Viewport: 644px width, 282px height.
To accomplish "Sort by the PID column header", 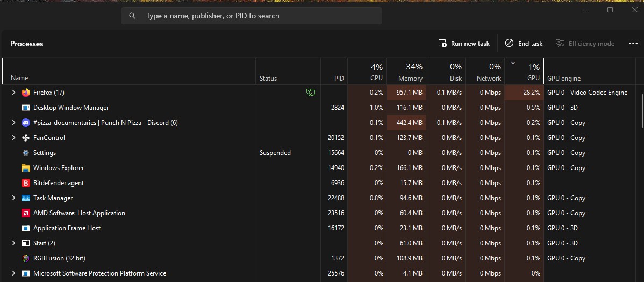I will coord(334,71).
